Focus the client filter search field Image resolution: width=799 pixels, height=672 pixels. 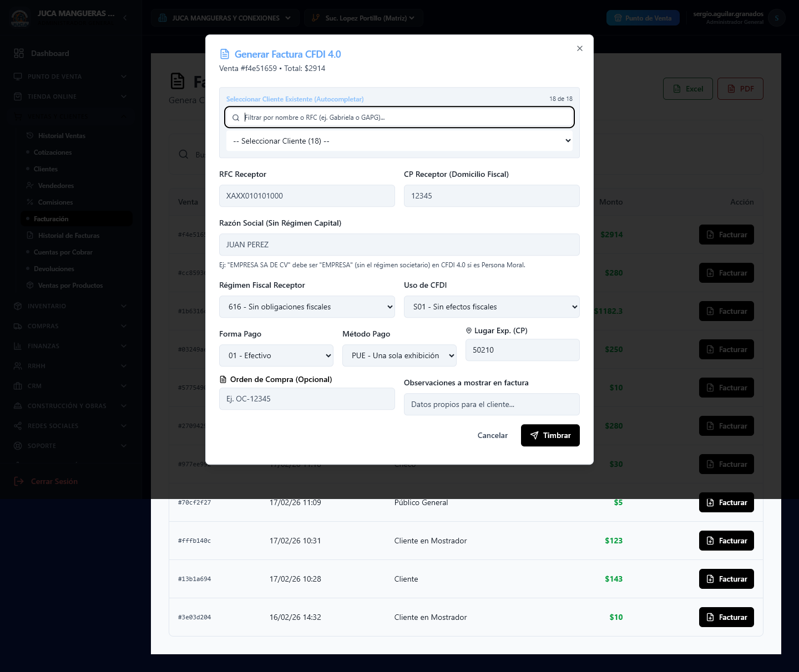tap(399, 117)
